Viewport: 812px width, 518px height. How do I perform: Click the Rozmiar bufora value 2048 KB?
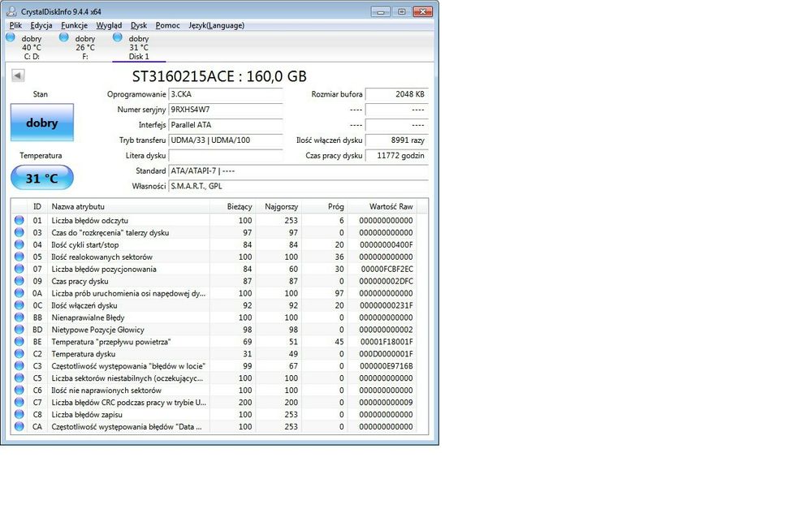pyautogui.click(x=397, y=94)
